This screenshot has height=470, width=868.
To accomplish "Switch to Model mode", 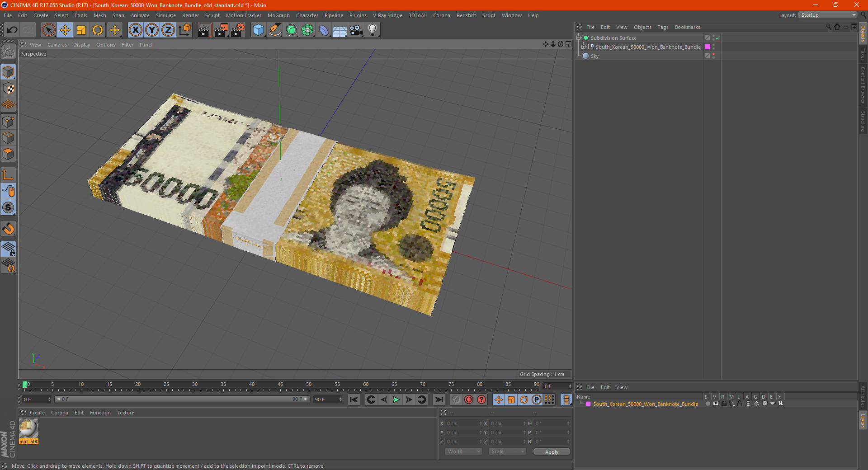I will tap(8, 72).
